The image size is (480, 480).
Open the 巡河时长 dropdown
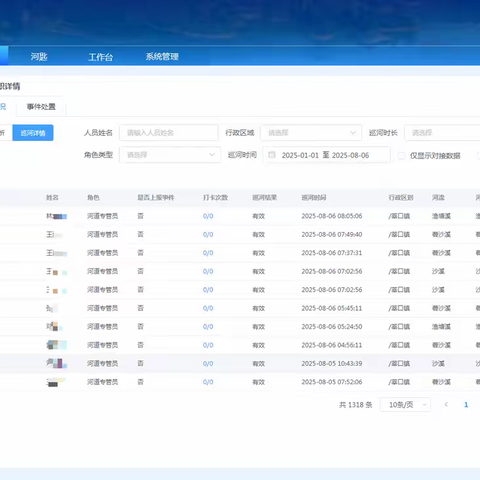[x=442, y=133]
